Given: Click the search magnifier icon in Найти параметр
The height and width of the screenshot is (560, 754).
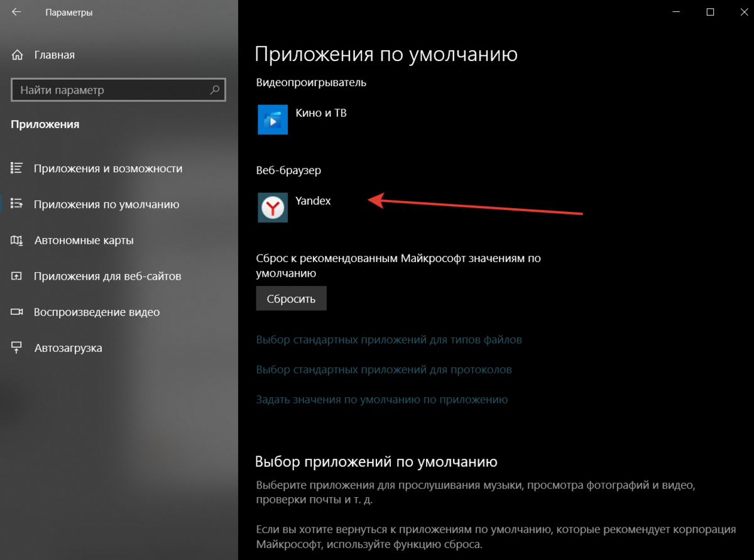Looking at the screenshot, I should [215, 90].
